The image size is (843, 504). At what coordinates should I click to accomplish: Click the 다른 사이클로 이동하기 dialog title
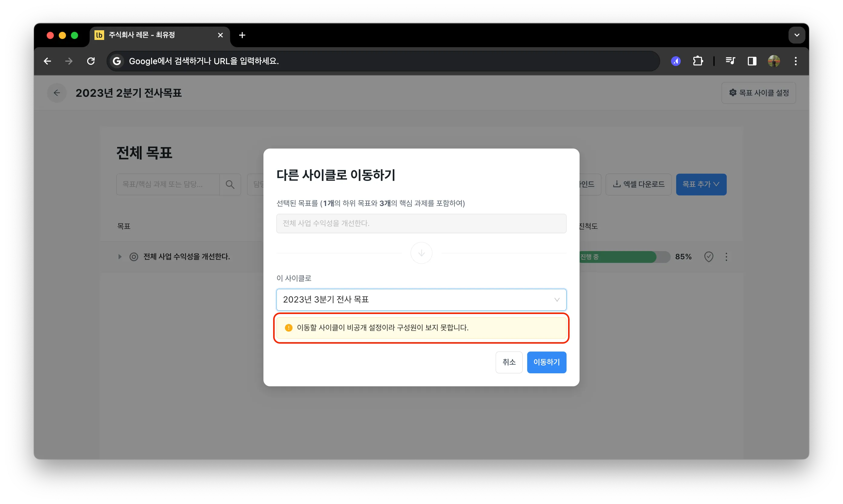coord(336,175)
